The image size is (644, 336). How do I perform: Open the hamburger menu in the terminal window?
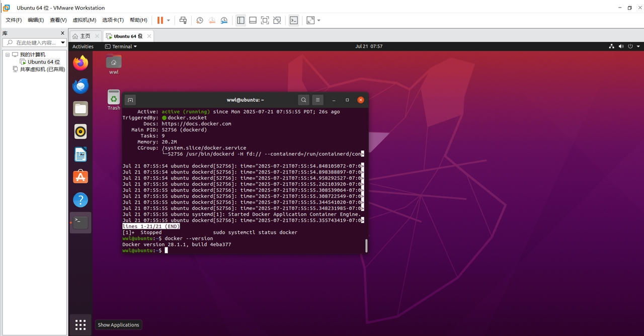click(317, 100)
